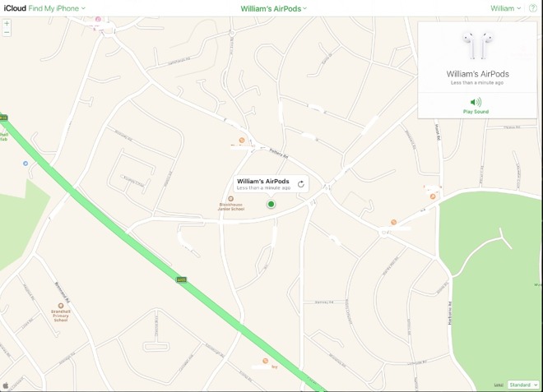The image size is (543, 392).
Task: Click the Play Sound text button
Action: click(476, 112)
